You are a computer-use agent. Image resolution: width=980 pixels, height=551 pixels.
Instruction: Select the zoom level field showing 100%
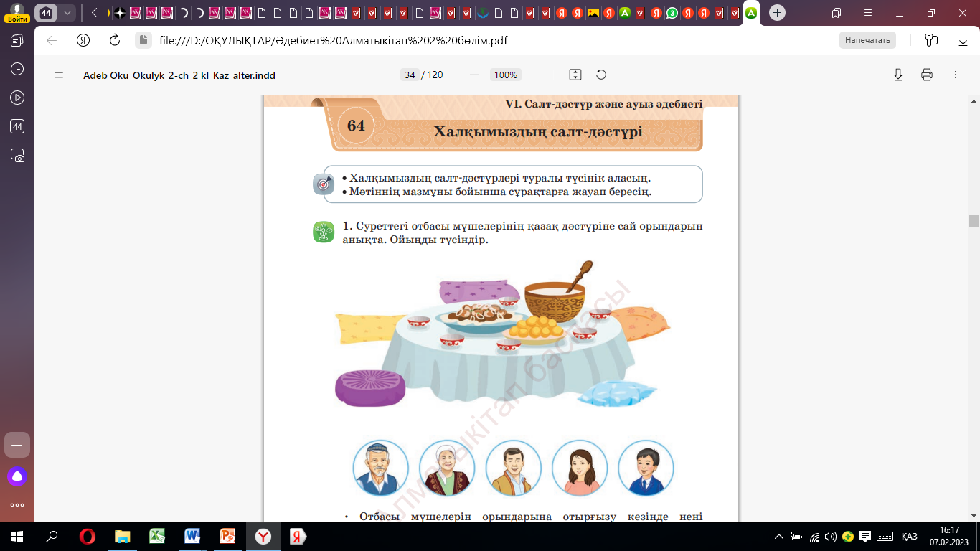click(506, 75)
